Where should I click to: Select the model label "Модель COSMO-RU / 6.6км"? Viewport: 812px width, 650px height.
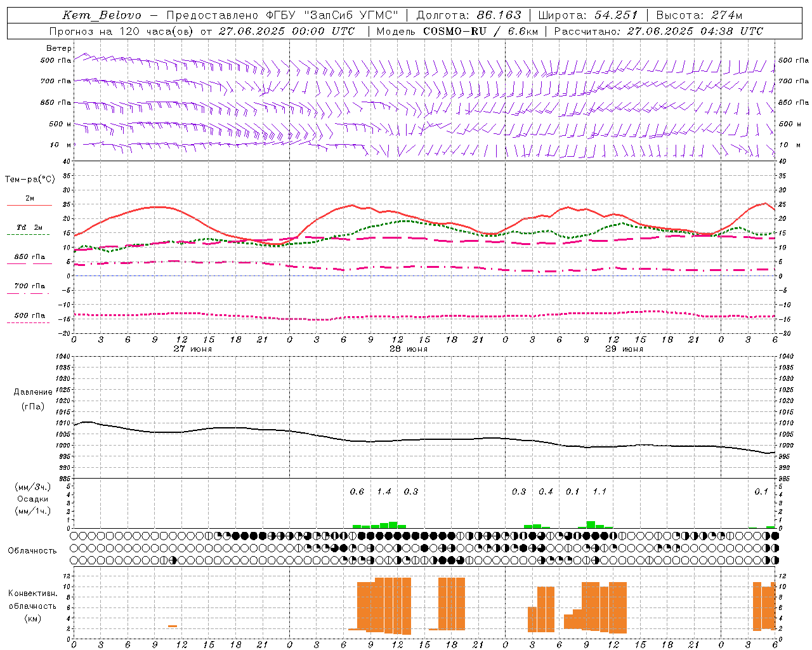(457, 31)
